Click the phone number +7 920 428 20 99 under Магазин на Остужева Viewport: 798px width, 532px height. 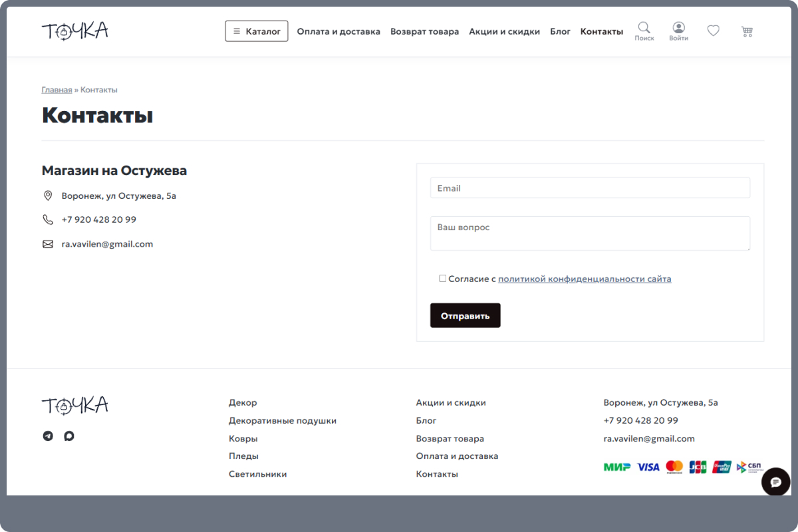(x=99, y=219)
